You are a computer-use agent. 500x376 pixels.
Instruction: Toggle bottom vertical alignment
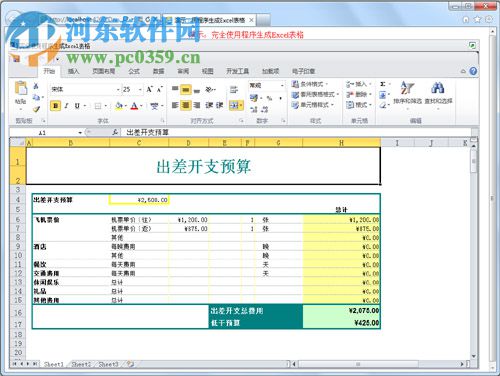[x=197, y=90]
